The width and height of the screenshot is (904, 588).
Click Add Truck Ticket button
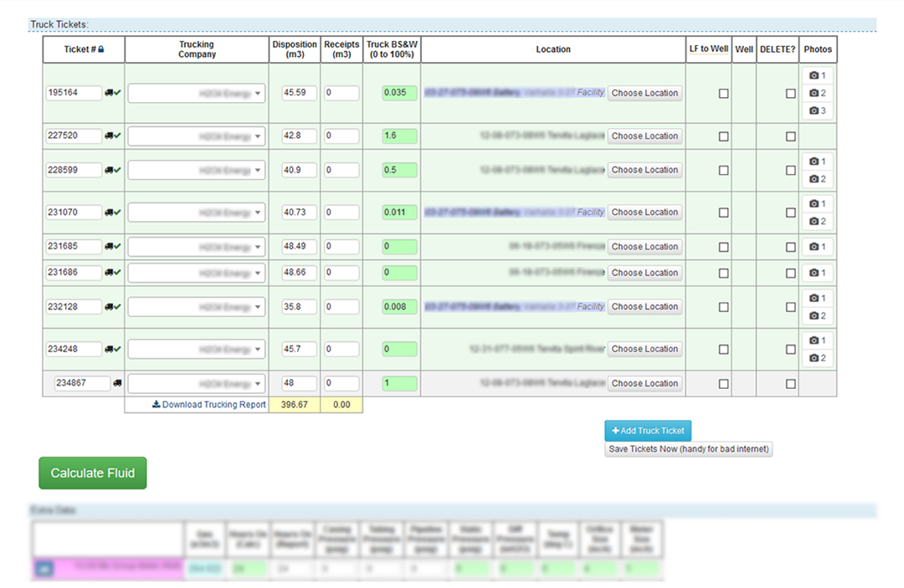tap(648, 431)
